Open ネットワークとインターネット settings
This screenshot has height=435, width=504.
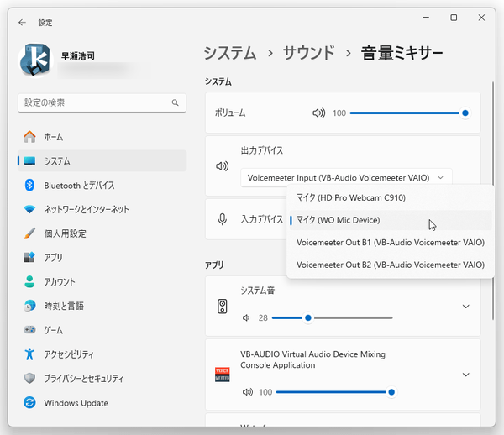click(x=102, y=209)
